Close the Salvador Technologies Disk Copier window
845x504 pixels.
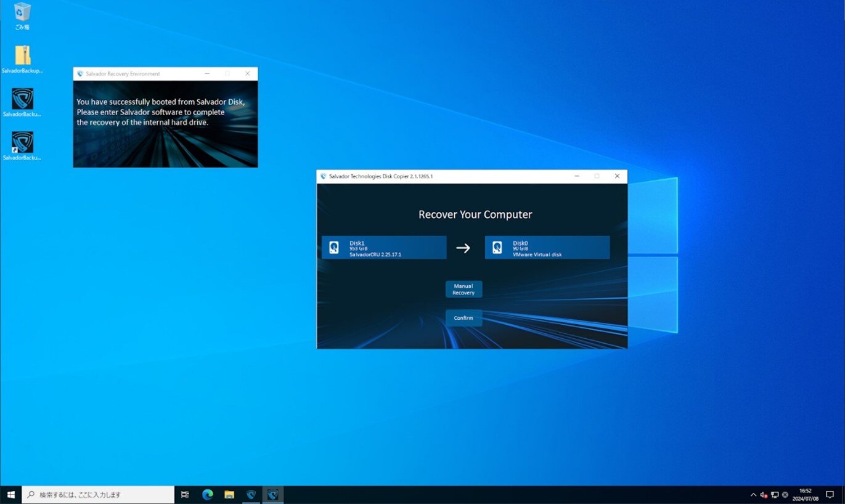pyautogui.click(x=617, y=176)
